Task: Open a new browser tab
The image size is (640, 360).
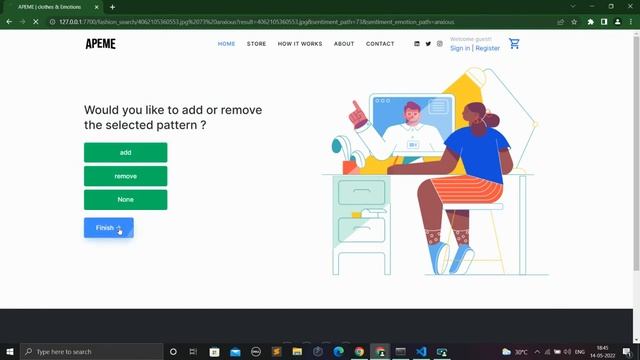Action: [x=112, y=7]
